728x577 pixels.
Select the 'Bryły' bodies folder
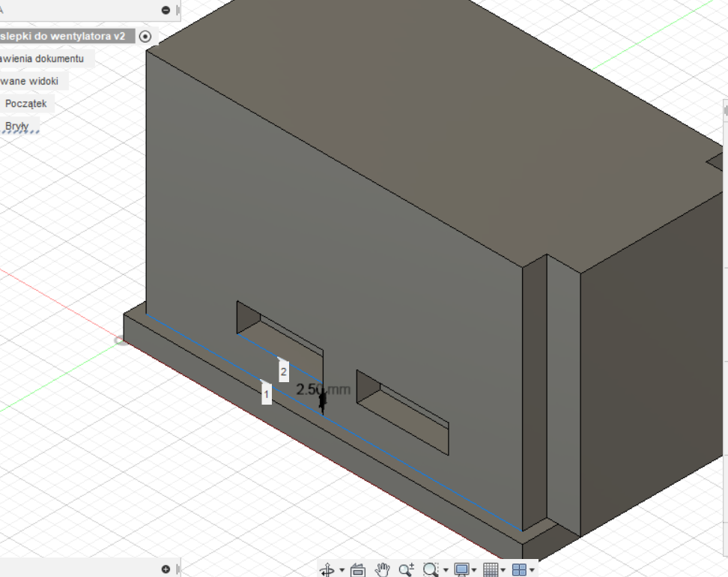point(17,126)
